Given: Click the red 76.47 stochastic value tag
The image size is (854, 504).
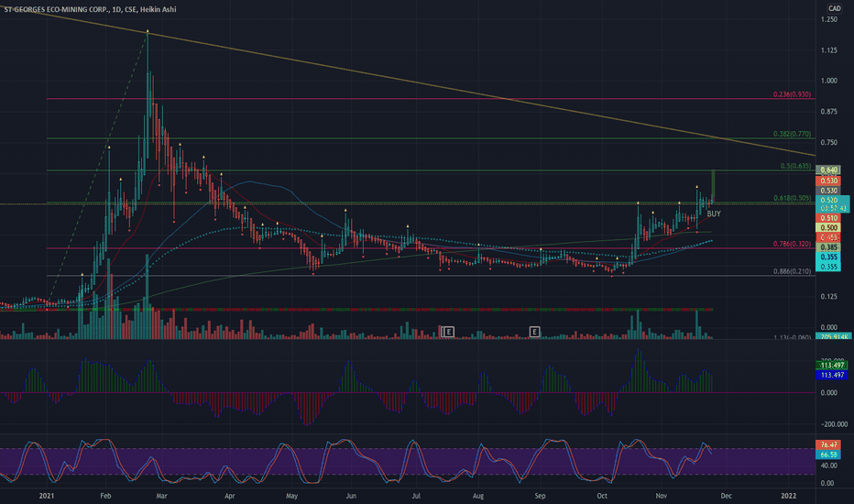Looking at the screenshot, I should 828,445.
